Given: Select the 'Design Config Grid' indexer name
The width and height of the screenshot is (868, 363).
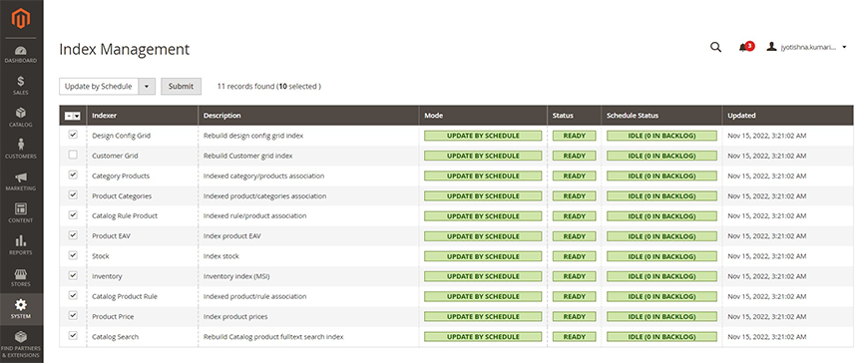Looking at the screenshot, I should coord(122,136).
